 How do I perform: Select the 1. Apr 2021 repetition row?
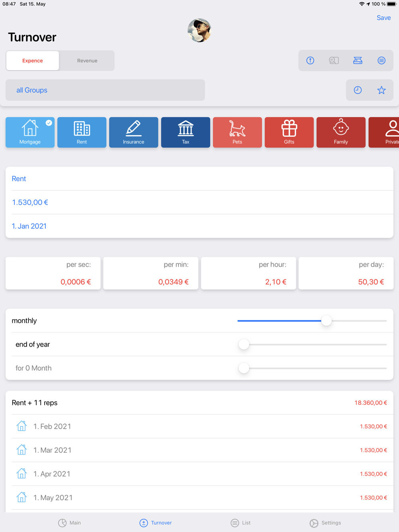tap(199, 474)
